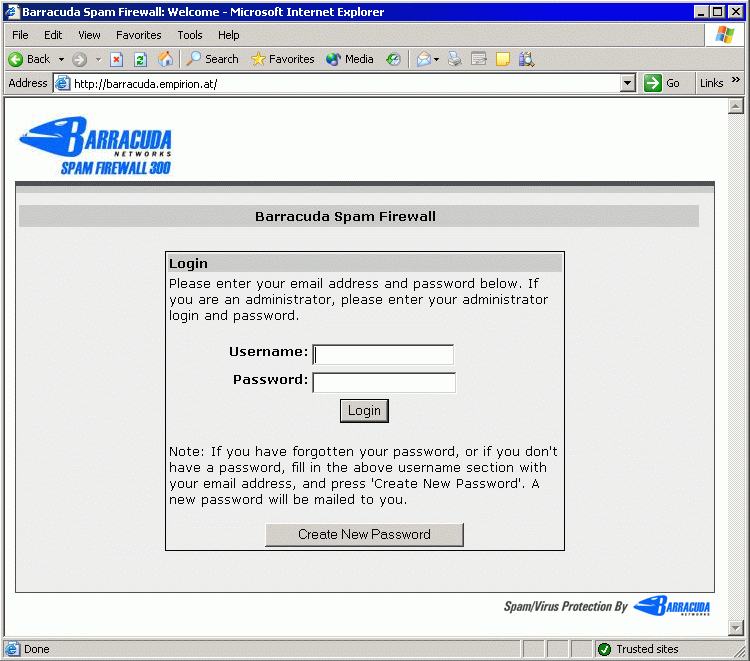Click the Back navigation button
Screen dimensions: 750x661
pos(30,59)
